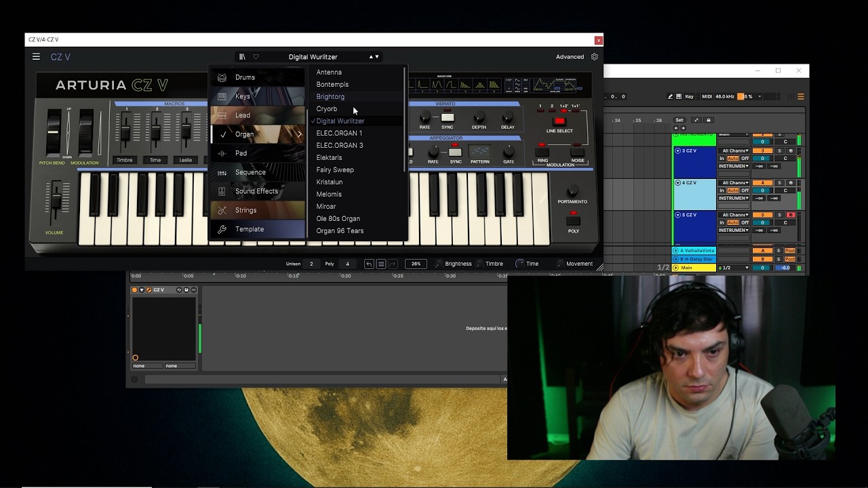The image size is (868, 488).
Task: Click the Set locator button
Action: click(x=679, y=120)
